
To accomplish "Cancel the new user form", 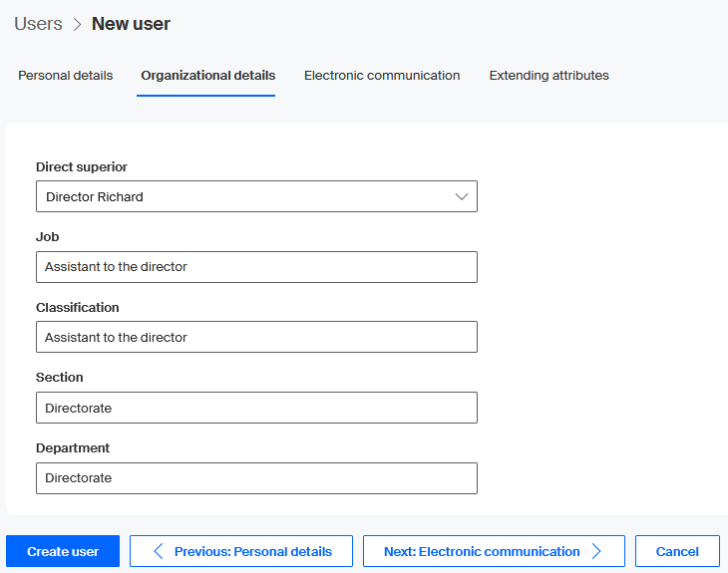I will tap(677, 551).
